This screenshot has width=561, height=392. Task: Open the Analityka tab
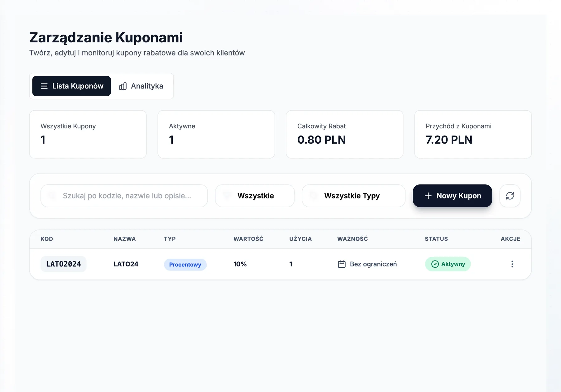141,86
